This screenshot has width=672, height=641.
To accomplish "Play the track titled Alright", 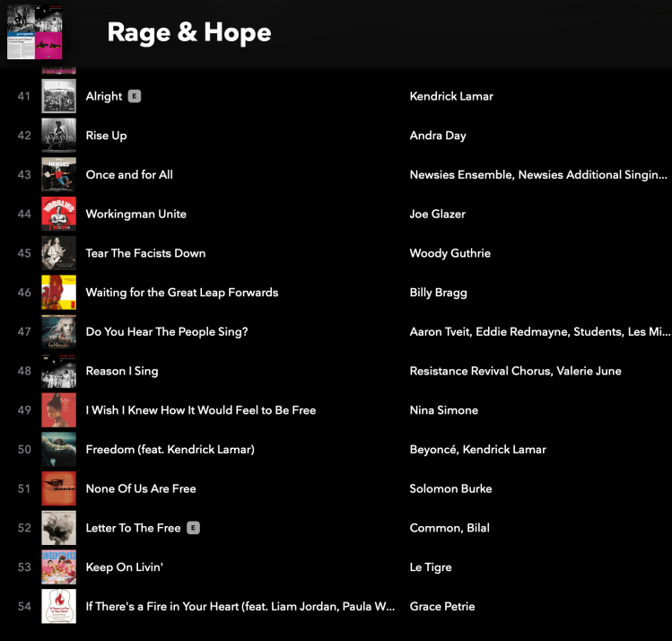I will (104, 96).
